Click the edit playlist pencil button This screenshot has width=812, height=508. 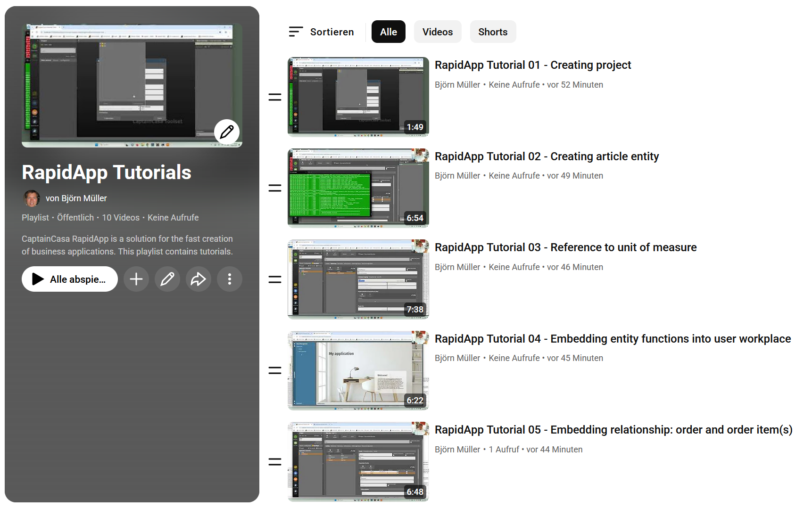click(x=167, y=279)
